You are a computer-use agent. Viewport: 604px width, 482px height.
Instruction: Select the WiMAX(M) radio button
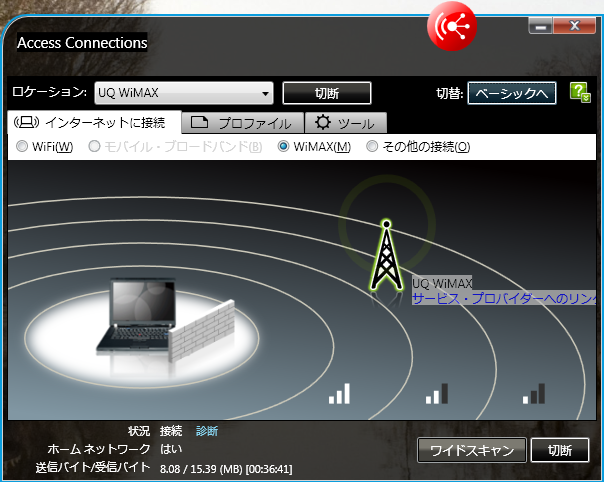pyautogui.click(x=284, y=146)
